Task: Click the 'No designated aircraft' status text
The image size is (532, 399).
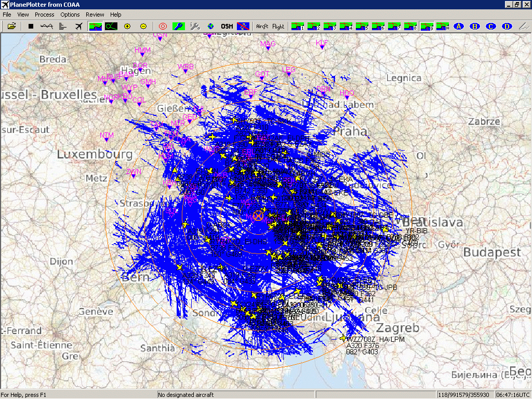Action: coord(185,395)
